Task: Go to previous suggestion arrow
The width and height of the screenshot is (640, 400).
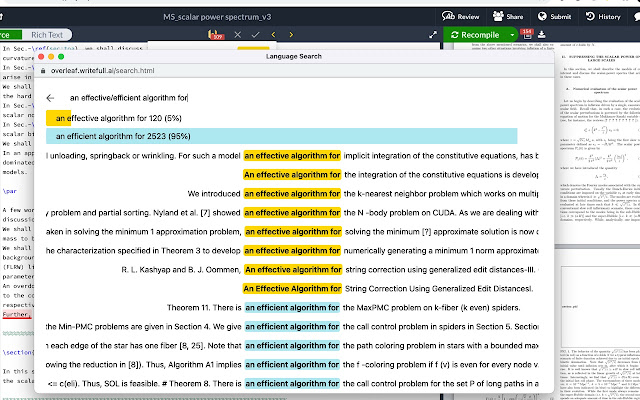Action: (x=273, y=35)
